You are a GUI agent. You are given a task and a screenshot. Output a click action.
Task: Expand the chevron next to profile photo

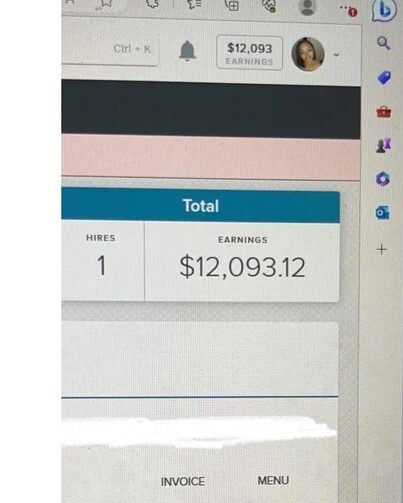[x=336, y=55]
